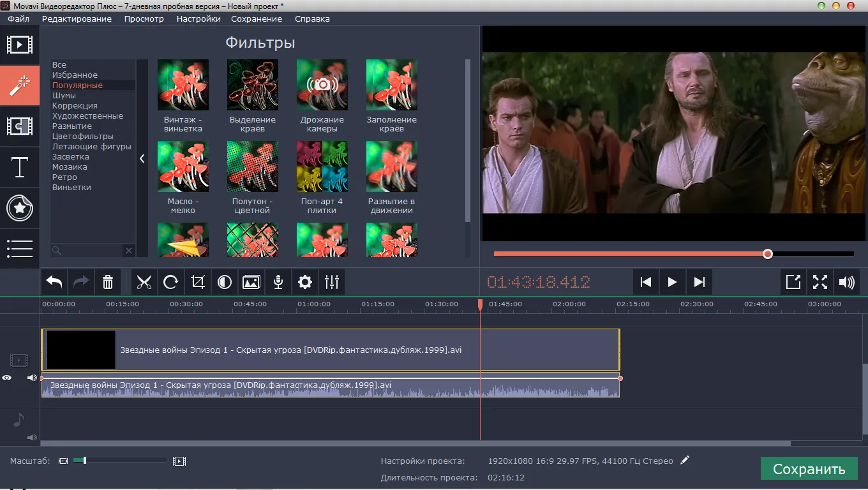The height and width of the screenshot is (490, 868).
Task: Switch preview to full screen
Action: click(x=820, y=282)
